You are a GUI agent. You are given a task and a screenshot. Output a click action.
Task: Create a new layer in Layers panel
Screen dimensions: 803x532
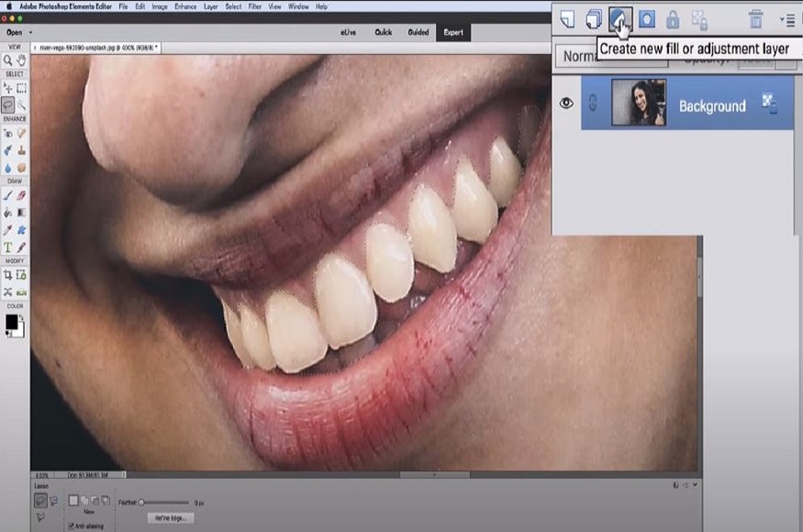567,20
